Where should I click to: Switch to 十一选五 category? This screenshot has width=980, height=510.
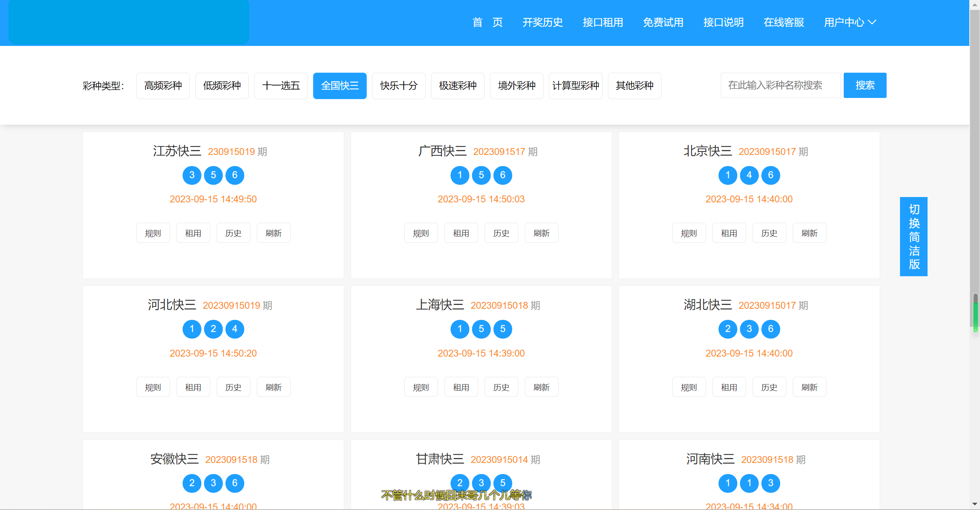pos(281,86)
